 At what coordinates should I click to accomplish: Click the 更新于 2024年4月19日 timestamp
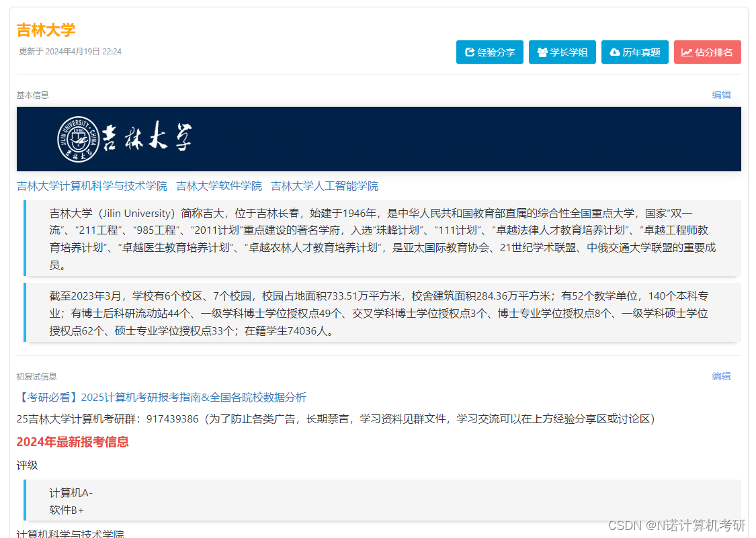pyautogui.click(x=71, y=52)
